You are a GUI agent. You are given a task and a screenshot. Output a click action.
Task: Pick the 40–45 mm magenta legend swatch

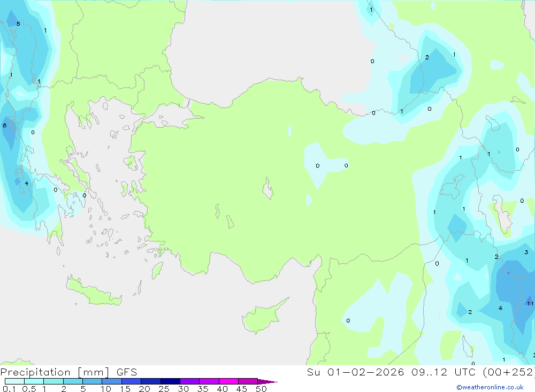tap(228, 381)
